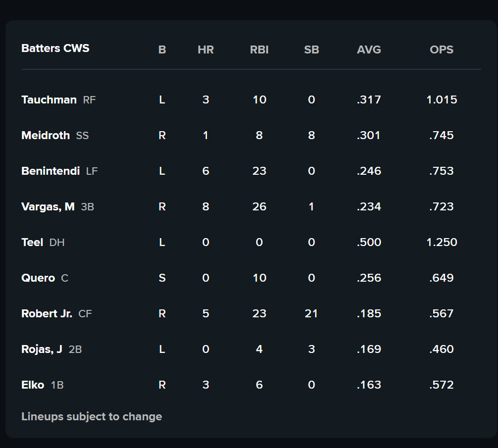This screenshot has width=498, height=448.
Task: Open the Vargas, M player page
Action: point(48,206)
